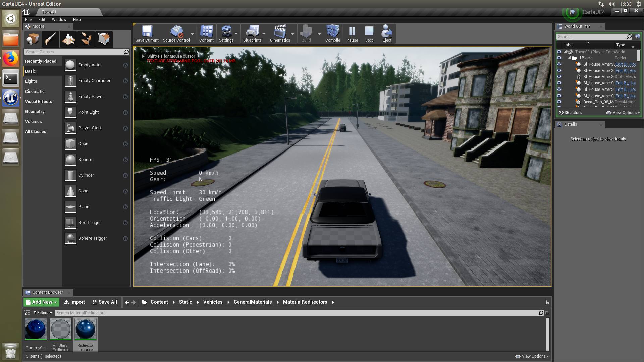Switch to the Town01 tab
The width and height of the screenshot is (644, 362).
pyautogui.click(x=49, y=12)
